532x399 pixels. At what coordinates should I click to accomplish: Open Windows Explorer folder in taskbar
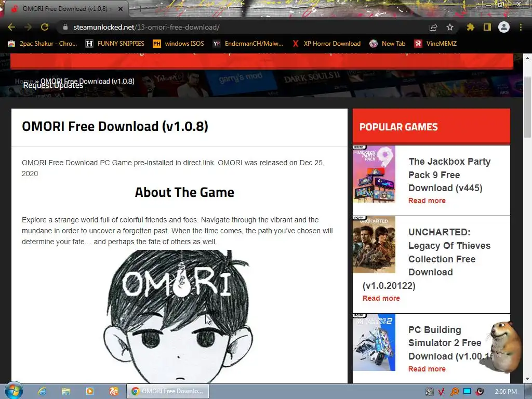tap(66, 391)
